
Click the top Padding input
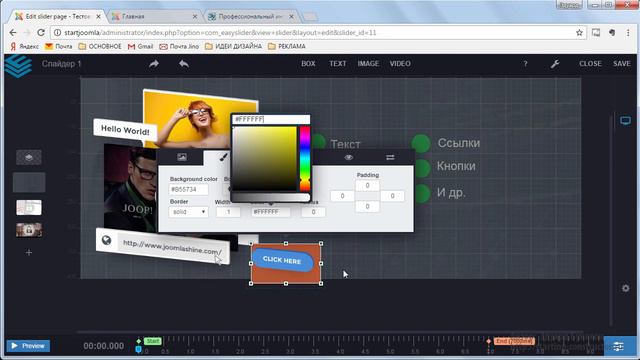(x=367, y=185)
